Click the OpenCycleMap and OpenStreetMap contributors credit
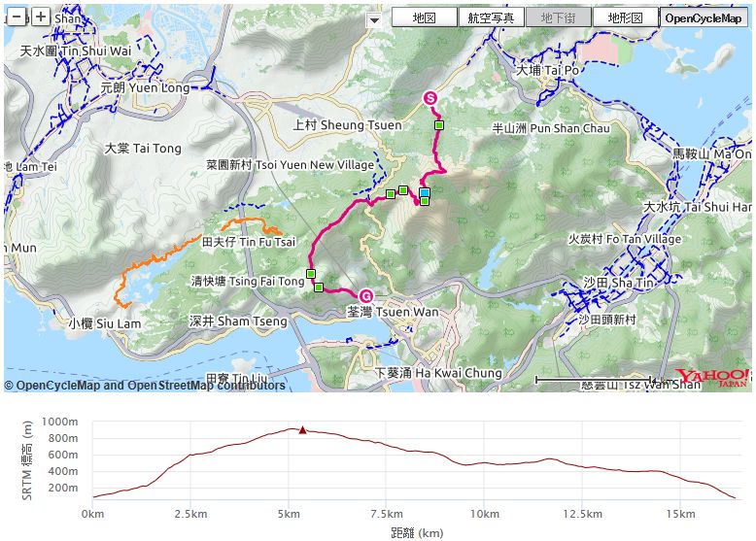Image resolution: width=756 pixels, height=541 pixels. 145,386
